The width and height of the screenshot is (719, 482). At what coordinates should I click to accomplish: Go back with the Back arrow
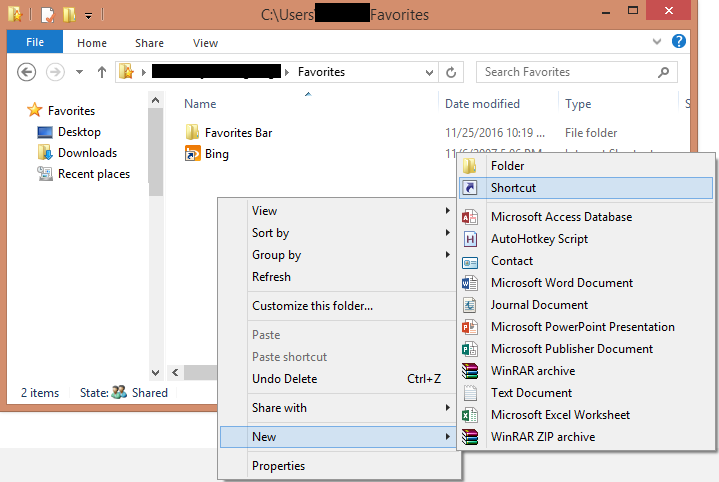(27, 72)
